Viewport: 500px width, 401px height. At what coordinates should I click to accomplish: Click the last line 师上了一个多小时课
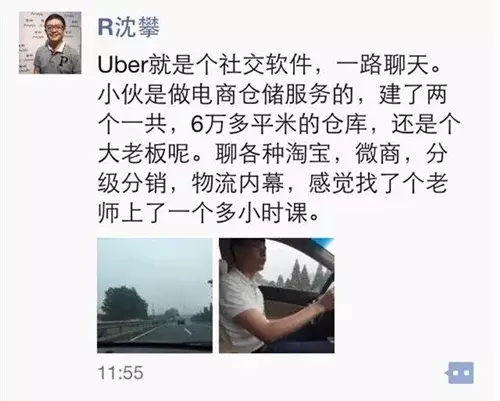pos(209,214)
